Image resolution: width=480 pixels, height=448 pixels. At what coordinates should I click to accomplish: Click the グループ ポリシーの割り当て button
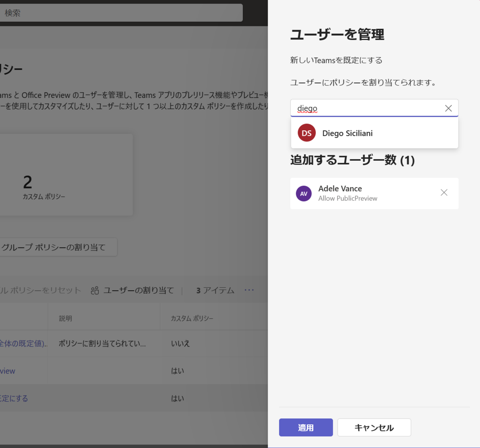coord(58,247)
